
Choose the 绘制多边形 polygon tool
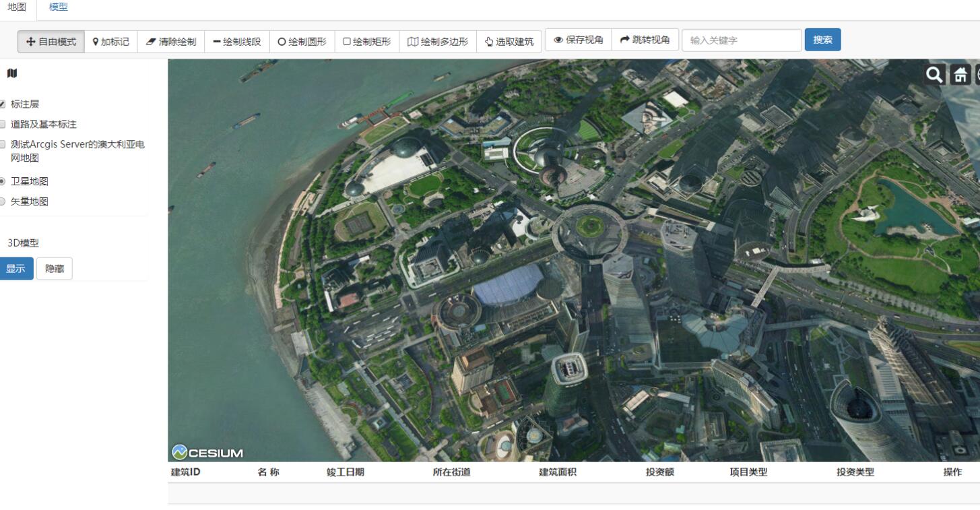(438, 41)
